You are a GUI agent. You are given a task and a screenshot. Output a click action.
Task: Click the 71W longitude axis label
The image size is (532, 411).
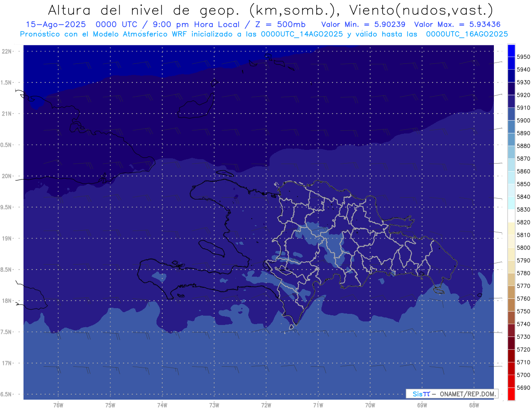tap(318, 405)
